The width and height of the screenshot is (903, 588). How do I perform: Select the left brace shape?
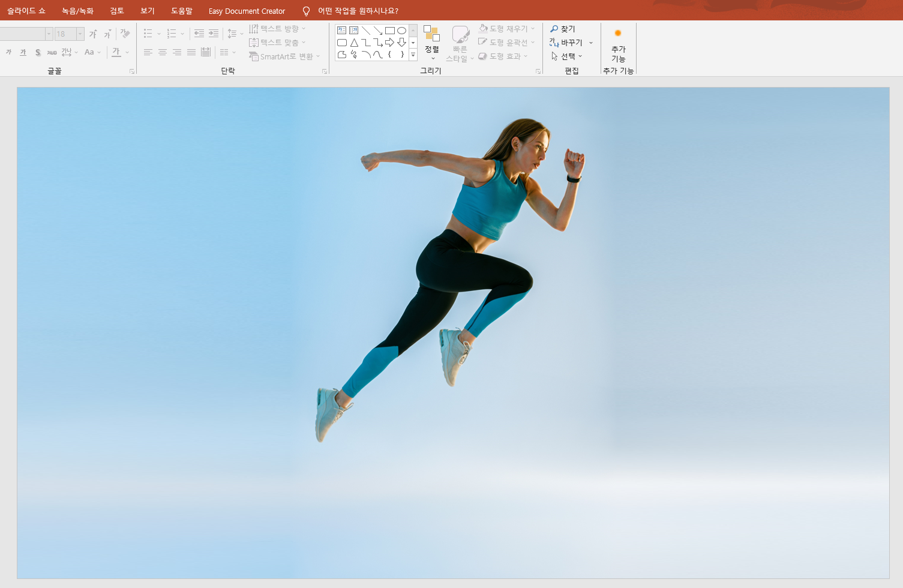[390, 55]
